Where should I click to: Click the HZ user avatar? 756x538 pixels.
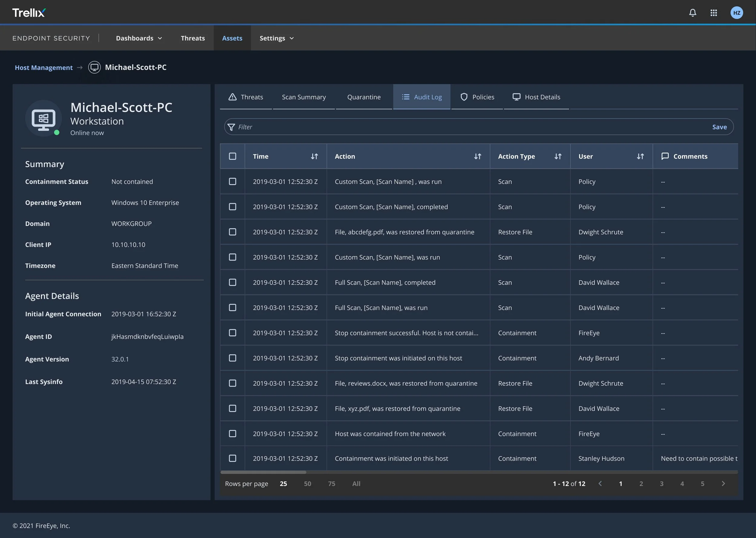(737, 13)
